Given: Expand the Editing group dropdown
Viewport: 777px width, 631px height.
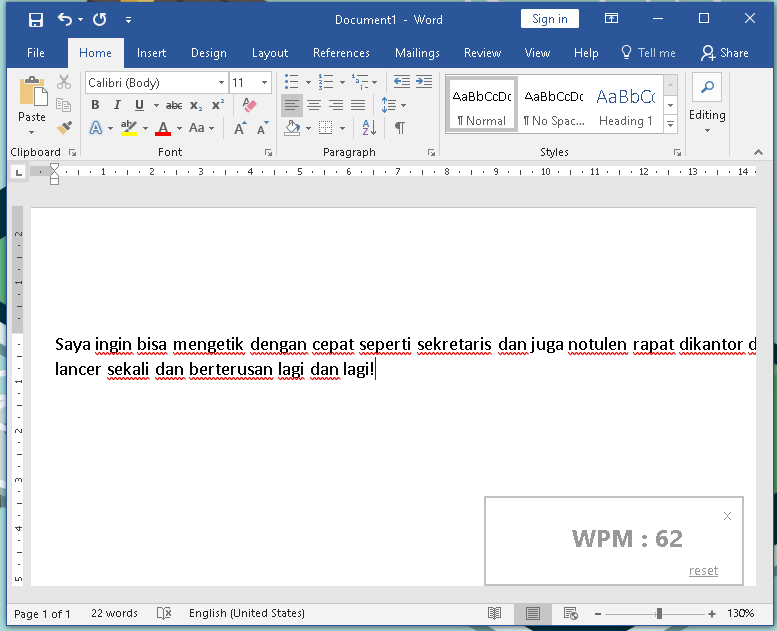Looking at the screenshot, I should pyautogui.click(x=707, y=122).
